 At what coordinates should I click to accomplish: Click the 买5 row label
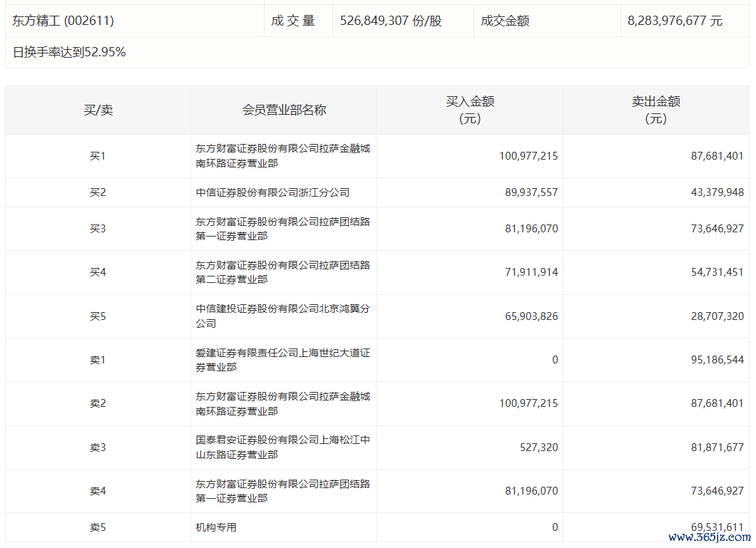pos(98,316)
